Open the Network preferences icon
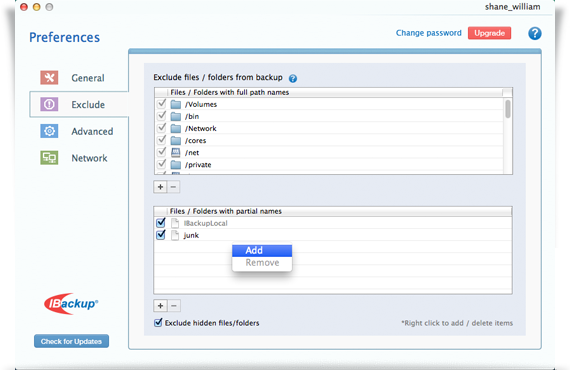The image size is (570, 370). click(x=49, y=158)
